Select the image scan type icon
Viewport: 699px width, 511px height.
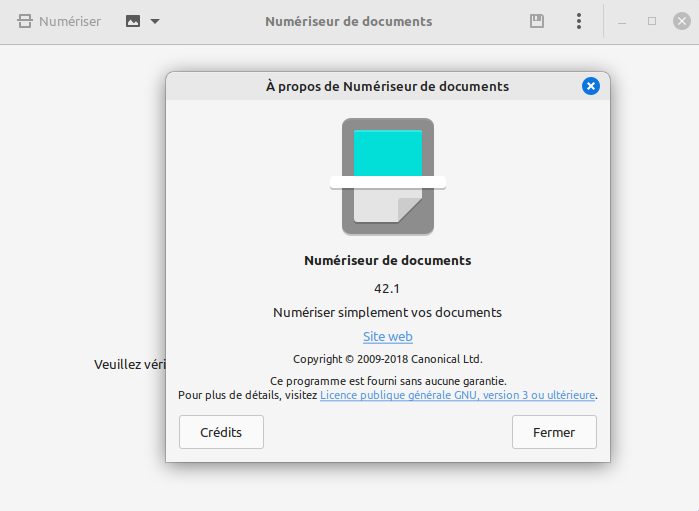133,21
